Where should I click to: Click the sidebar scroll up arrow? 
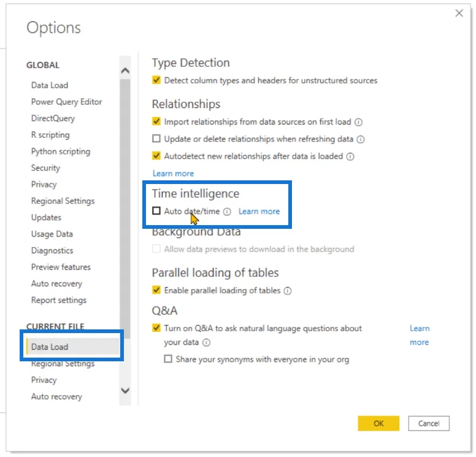pyautogui.click(x=125, y=71)
